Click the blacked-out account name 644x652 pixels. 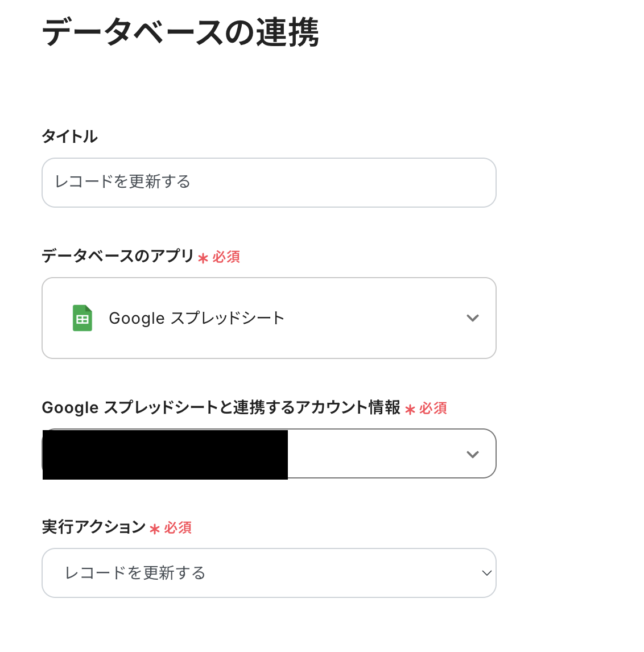tap(165, 455)
